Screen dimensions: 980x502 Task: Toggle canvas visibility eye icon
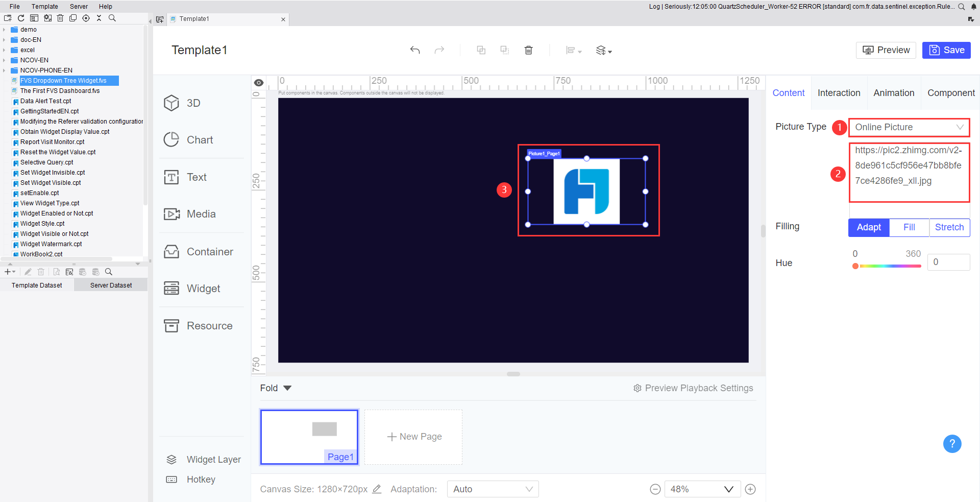[x=259, y=83]
